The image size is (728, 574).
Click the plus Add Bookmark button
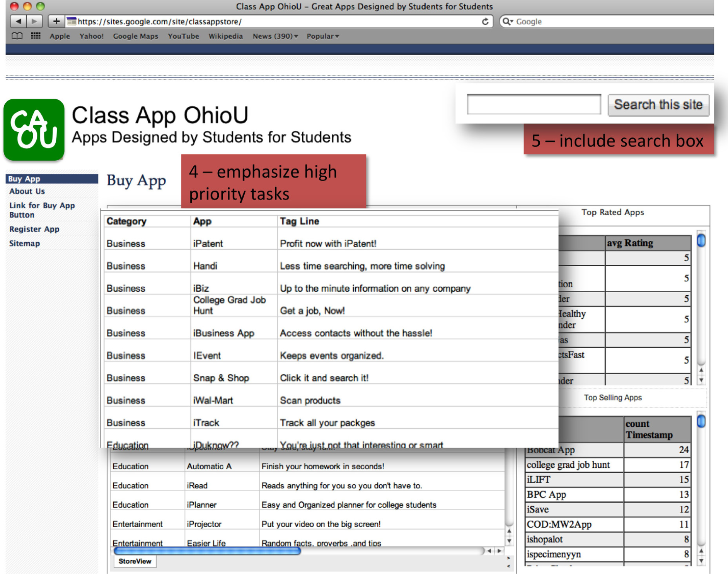[x=56, y=21]
